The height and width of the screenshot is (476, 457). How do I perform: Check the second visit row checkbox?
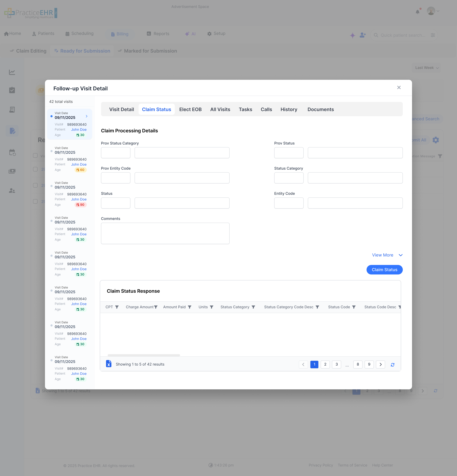pyautogui.click(x=35, y=185)
